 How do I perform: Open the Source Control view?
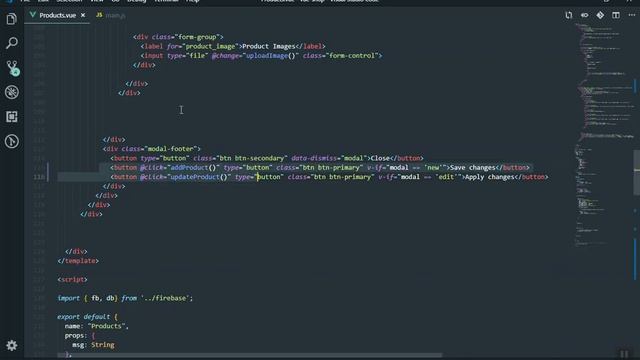(12, 68)
